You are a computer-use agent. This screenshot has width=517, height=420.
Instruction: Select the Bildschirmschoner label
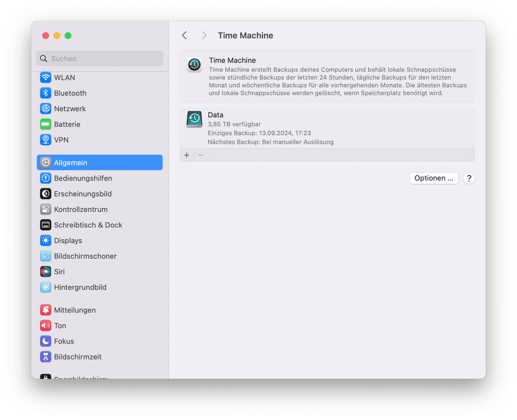(85, 256)
